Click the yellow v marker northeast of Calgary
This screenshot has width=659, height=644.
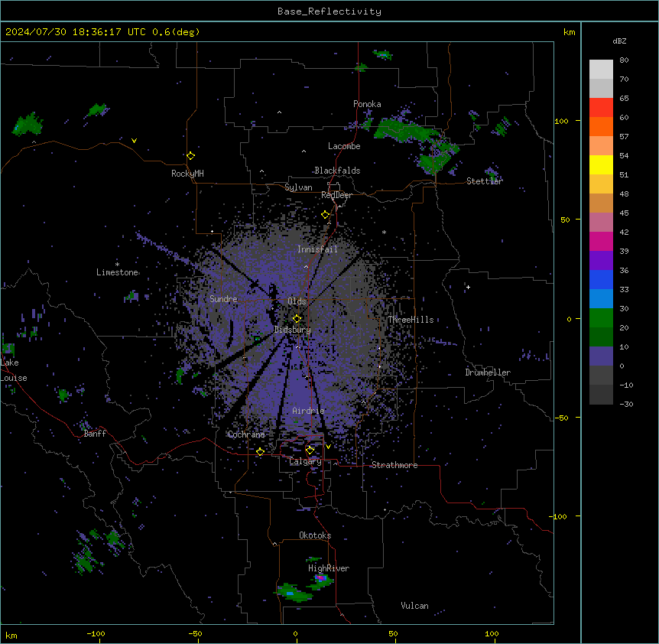pos(328,447)
